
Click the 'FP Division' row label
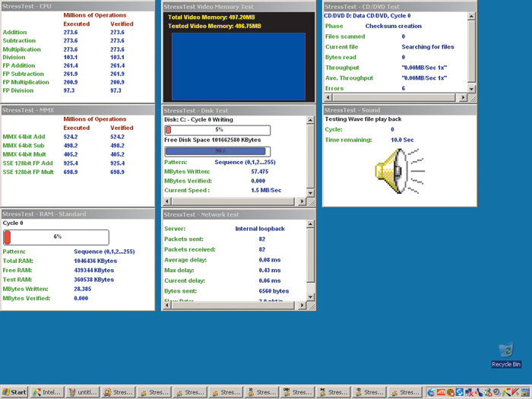pos(18,90)
